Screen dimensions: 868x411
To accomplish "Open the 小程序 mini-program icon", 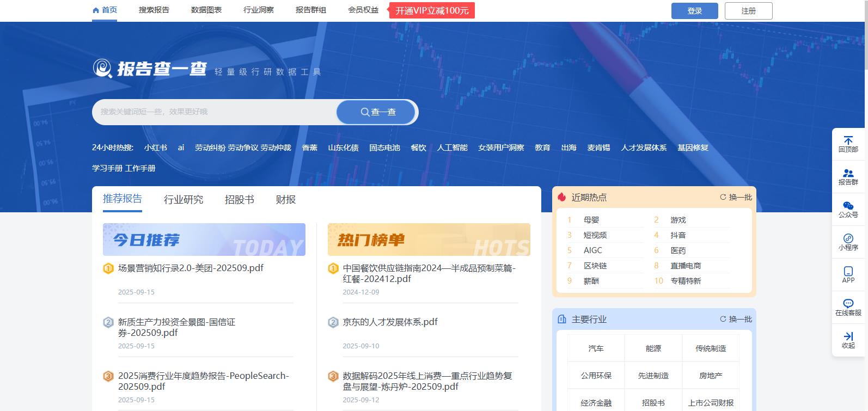I will (x=848, y=239).
